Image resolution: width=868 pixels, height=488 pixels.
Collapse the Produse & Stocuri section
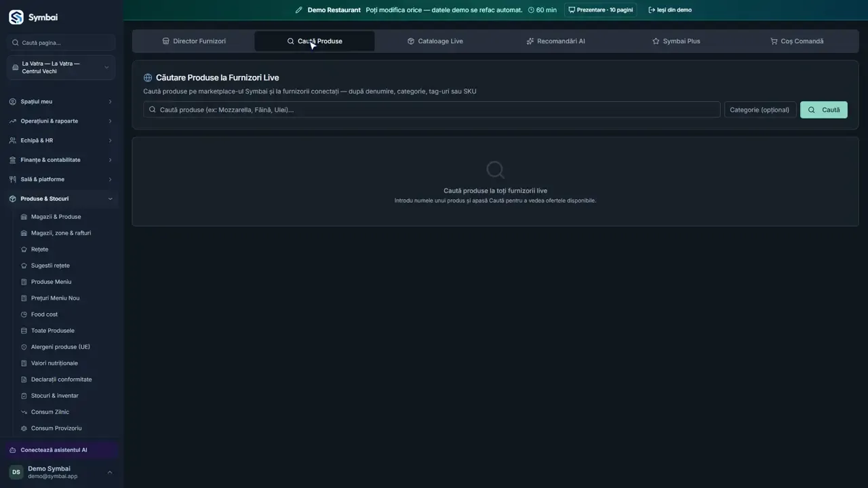(61, 199)
